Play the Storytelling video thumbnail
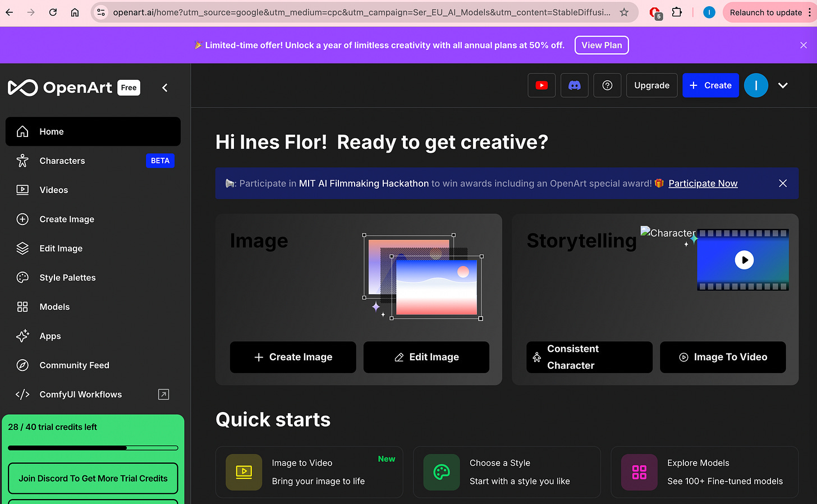This screenshot has height=504, width=817. [x=744, y=260]
